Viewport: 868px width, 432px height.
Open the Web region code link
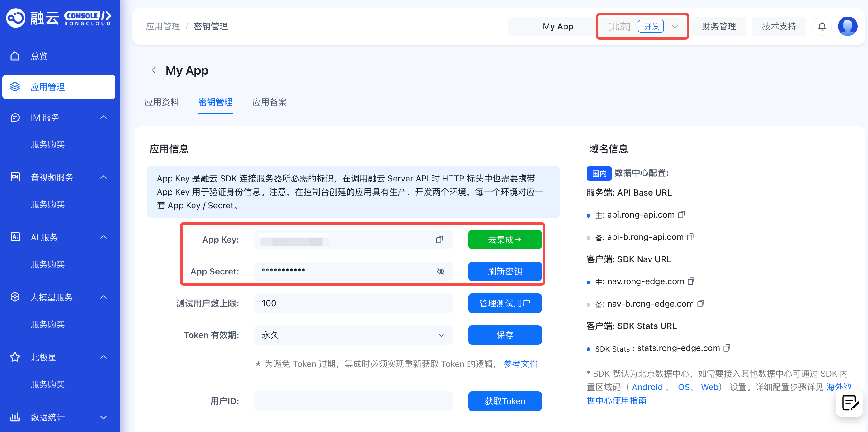[x=710, y=387]
